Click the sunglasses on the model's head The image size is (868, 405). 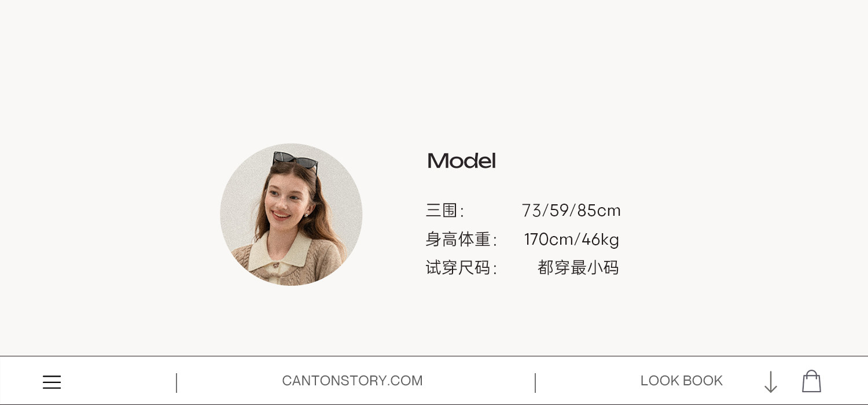[296, 161]
